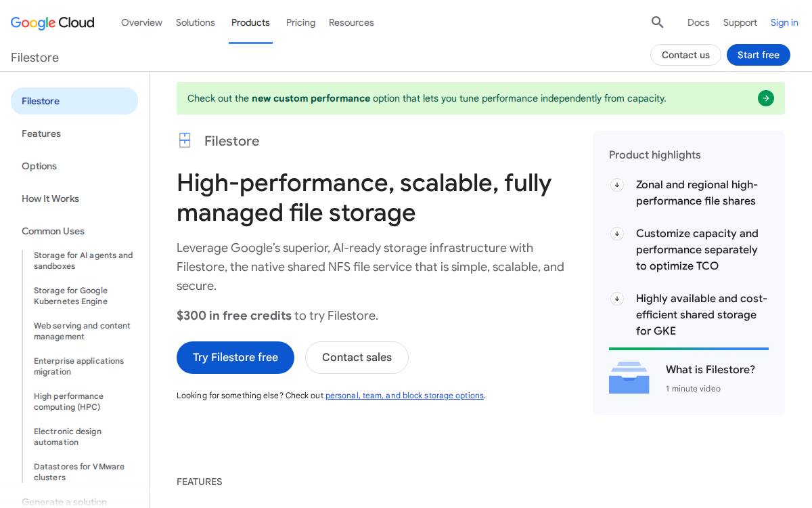Click the 1 minute video label
This screenshot has width=812, height=508.
693,389
